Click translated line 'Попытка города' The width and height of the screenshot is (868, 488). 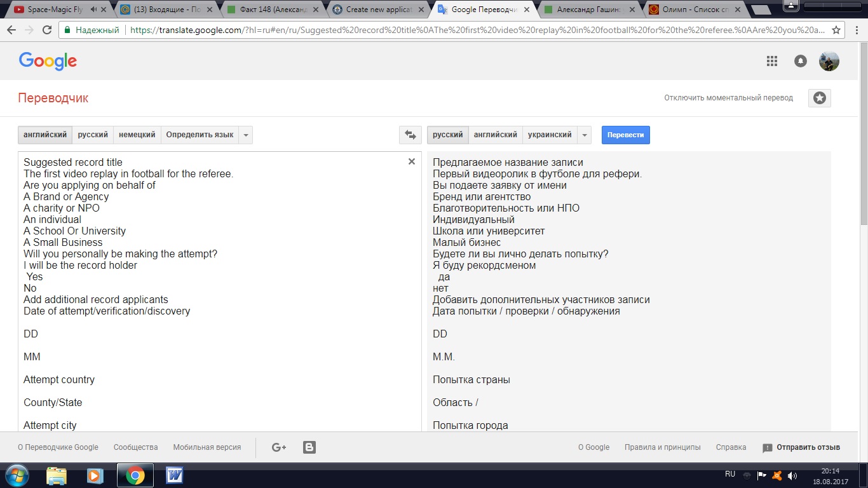click(x=470, y=425)
